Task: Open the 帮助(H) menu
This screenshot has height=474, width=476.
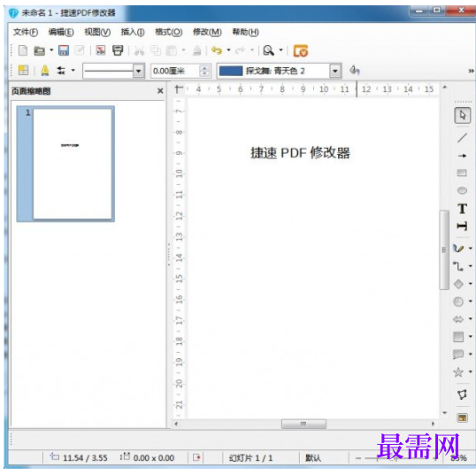Action: pyautogui.click(x=245, y=32)
